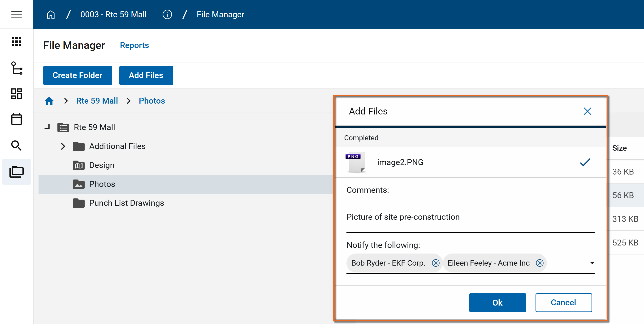Switch to the Reports tab
This screenshot has width=644, height=324.
pos(134,45)
